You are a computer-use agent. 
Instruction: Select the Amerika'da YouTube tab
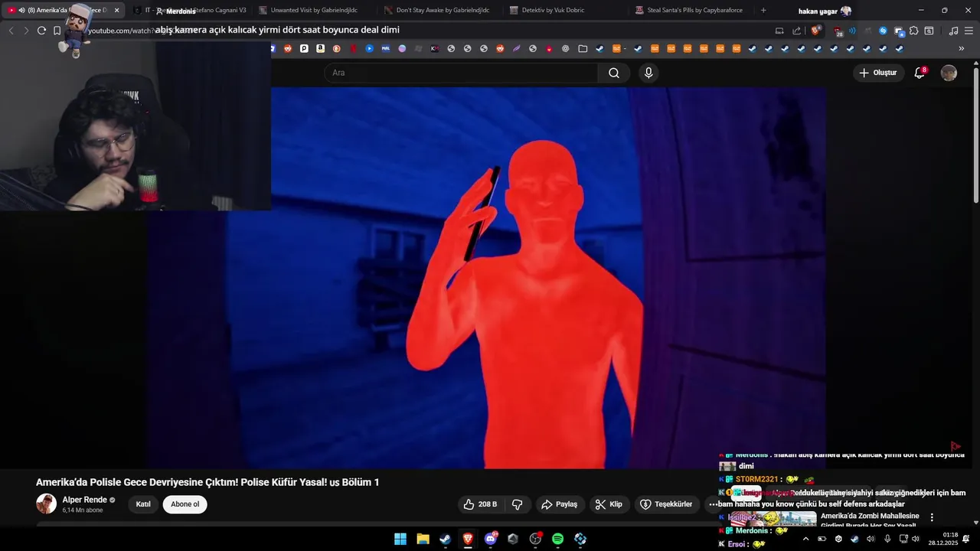pyautogui.click(x=64, y=10)
